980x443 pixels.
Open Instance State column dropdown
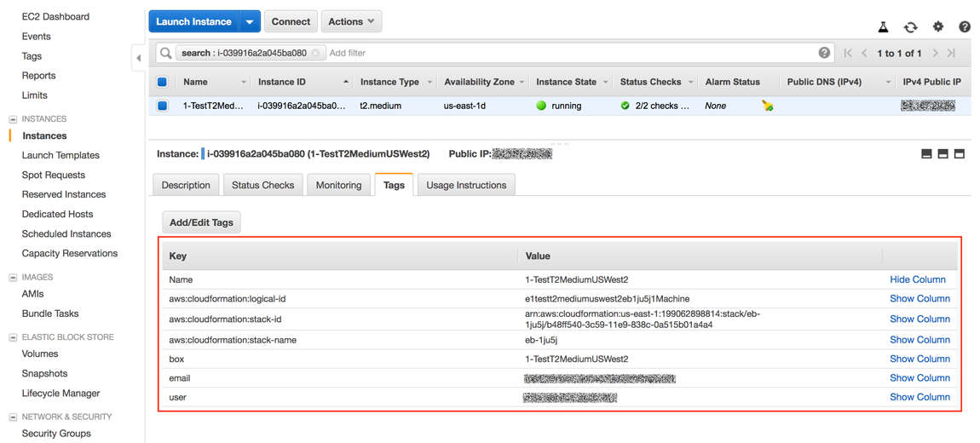coord(605,82)
